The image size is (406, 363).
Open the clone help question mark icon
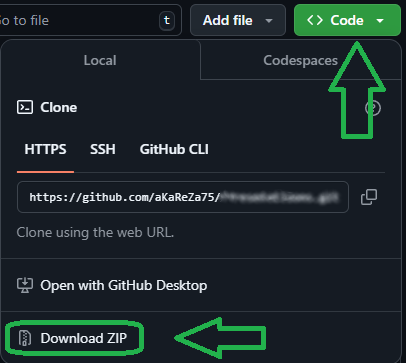373,108
